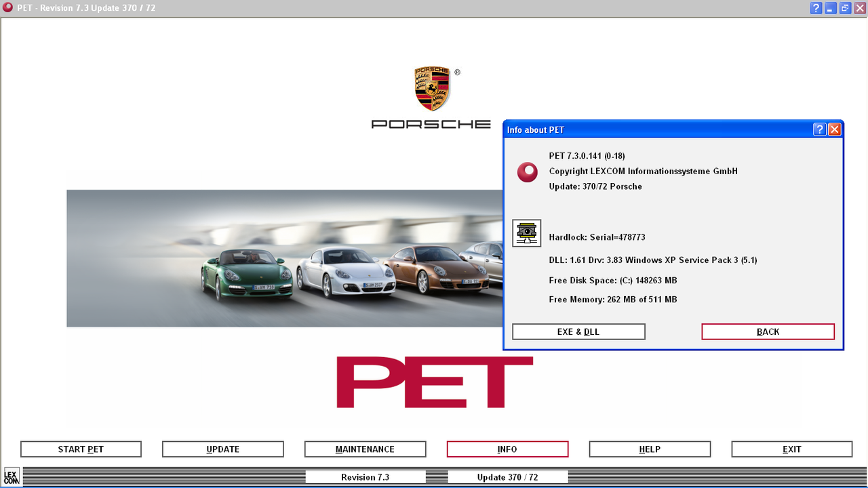Click the Revision 7.3 status field
This screenshot has height=488, width=868.
pos(366,477)
